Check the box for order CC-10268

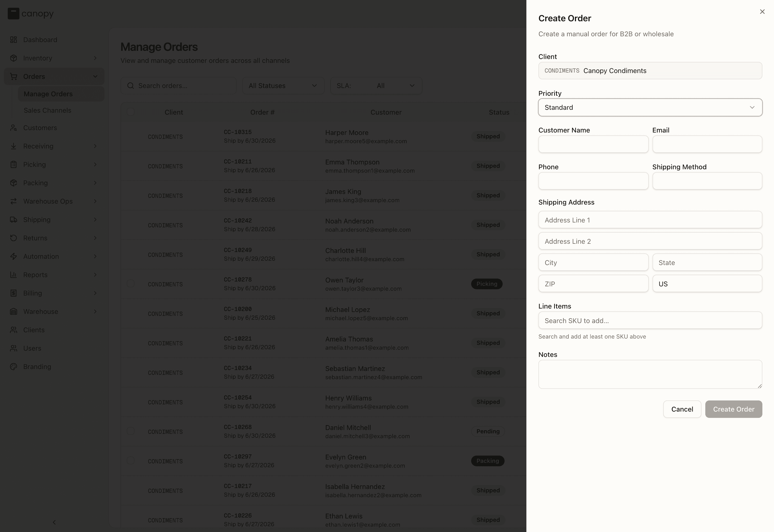131,431
